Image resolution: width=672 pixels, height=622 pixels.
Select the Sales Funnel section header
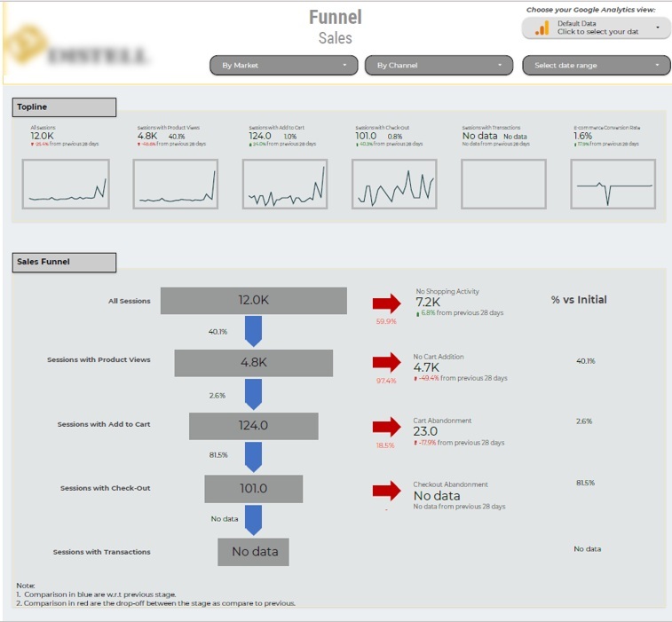click(64, 262)
